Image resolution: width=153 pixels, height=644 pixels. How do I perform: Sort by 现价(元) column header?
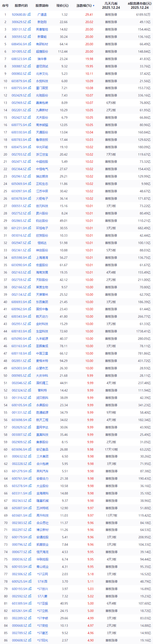coord(62,6)
